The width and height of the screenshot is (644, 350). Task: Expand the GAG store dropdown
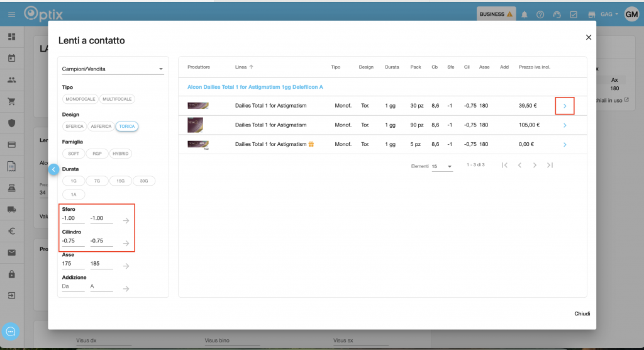(x=609, y=14)
